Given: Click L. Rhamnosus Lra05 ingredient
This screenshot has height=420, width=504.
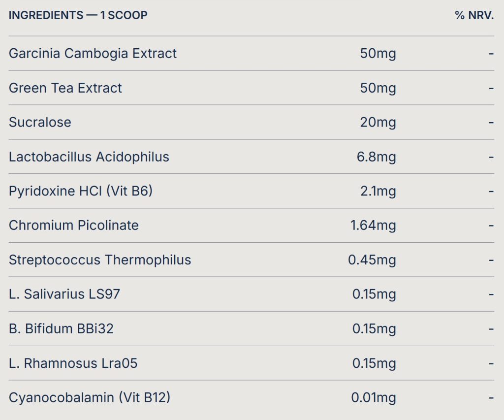Looking at the screenshot, I should click(73, 363).
